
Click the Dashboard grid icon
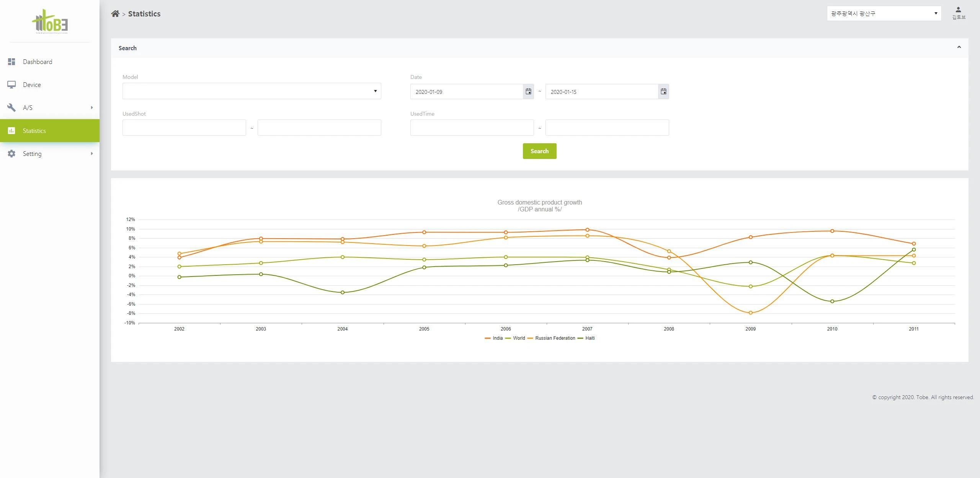click(x=11, y=62)
